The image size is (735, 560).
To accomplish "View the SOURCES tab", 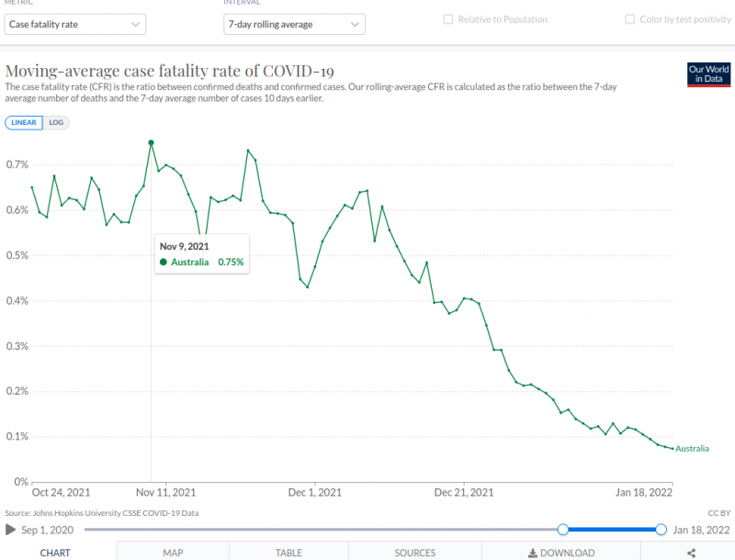I will coord(415,552).
